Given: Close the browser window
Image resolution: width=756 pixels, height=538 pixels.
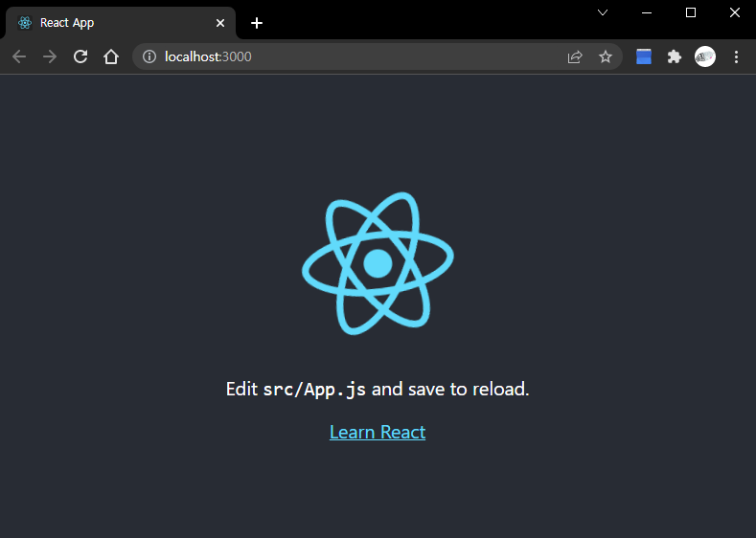Looking at the screenshot, I should pos(735,12).
